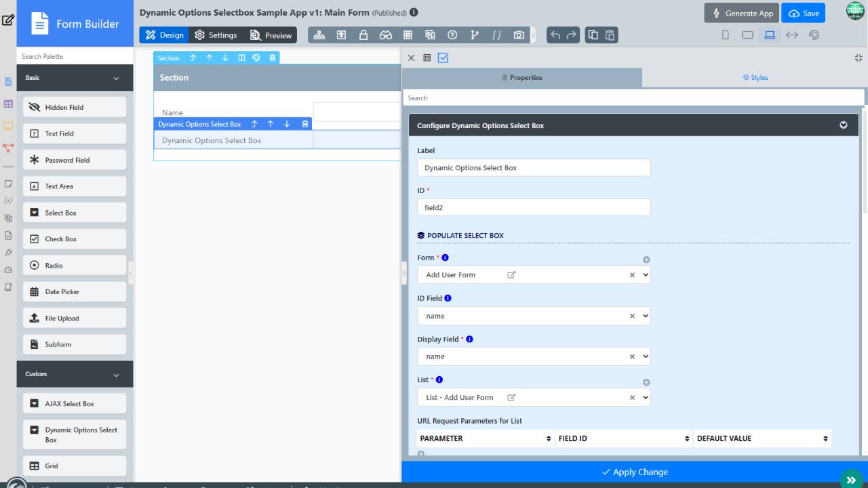This screenshot has width=868, height=488.
Task: Toggle the checkmark icon beside properties close
Action: point(443,58)
